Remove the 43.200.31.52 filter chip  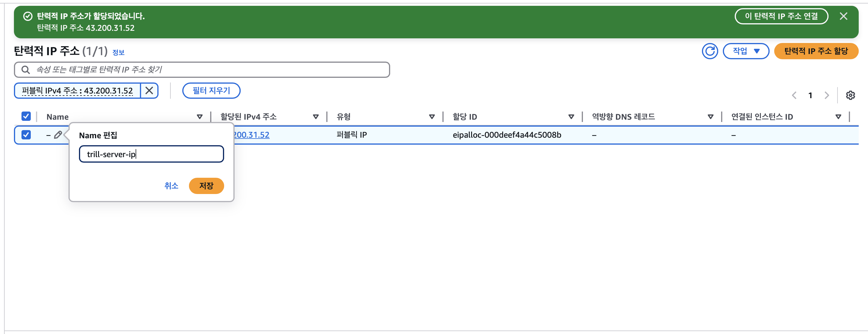click(149, 90)
